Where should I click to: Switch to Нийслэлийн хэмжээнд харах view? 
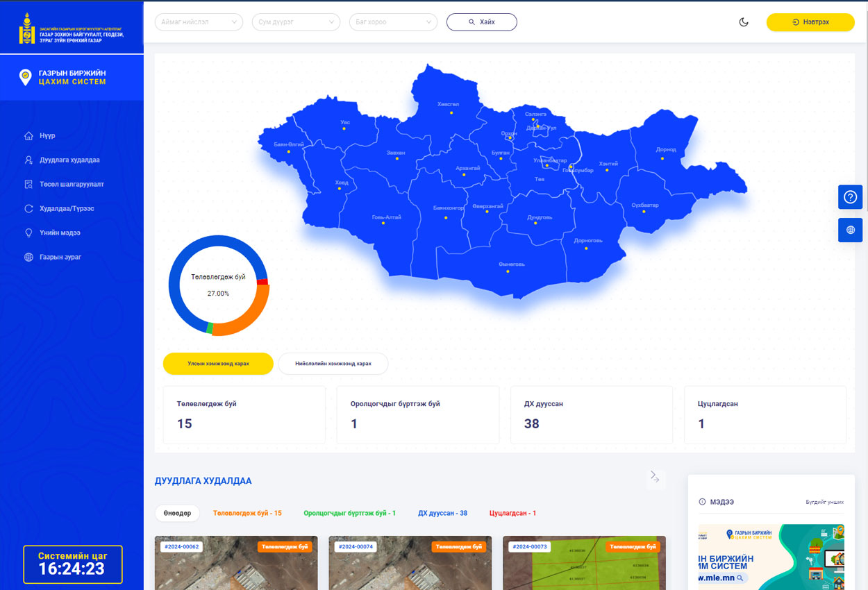click(333, 364)
